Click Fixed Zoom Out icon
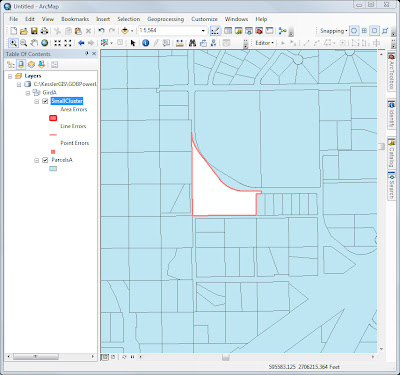This screenshot has height=375, width=400. tap(68, 43)
